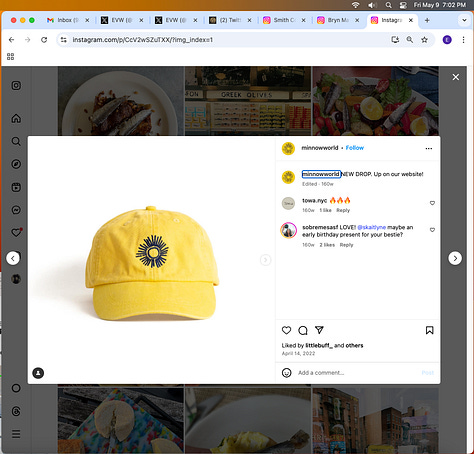Advance to next image in carousel
The image size is (474, 454).
265,260
